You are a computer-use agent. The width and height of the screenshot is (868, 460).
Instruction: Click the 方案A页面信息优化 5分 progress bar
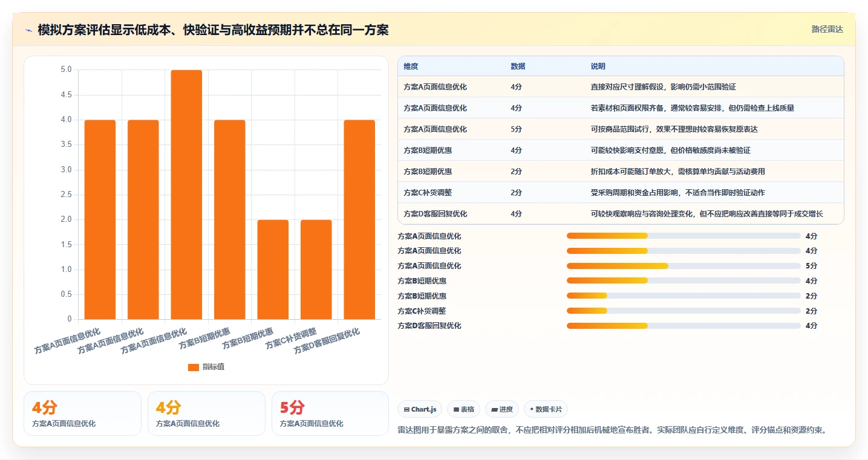684,266
